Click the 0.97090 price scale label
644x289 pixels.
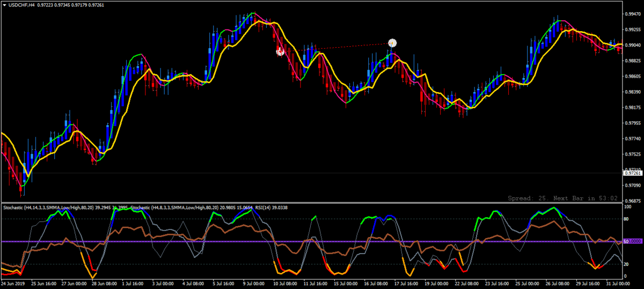point(633,186)
